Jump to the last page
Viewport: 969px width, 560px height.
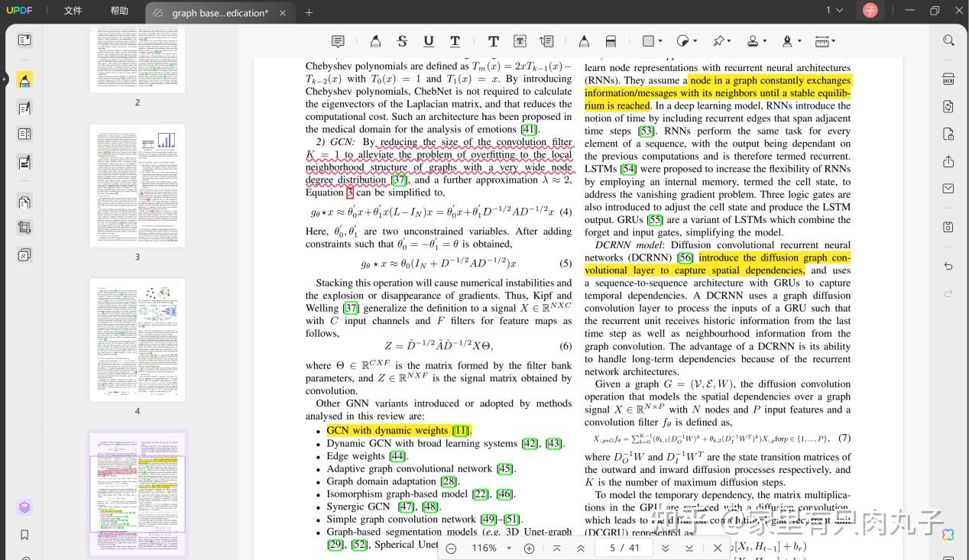point(689,548)
